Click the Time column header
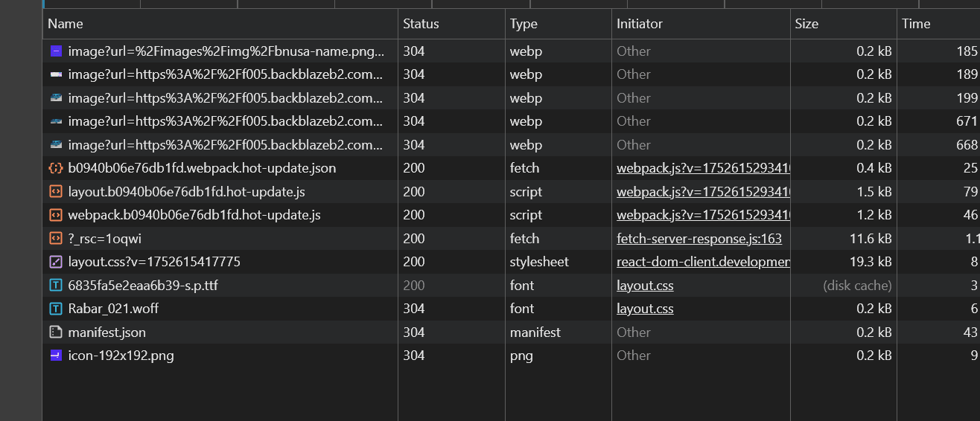 916,24
